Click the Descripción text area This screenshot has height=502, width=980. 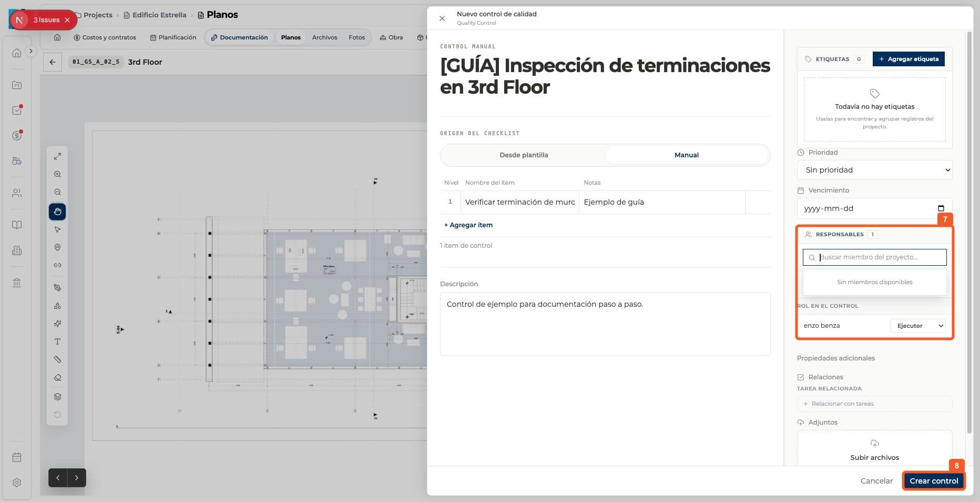605,324
